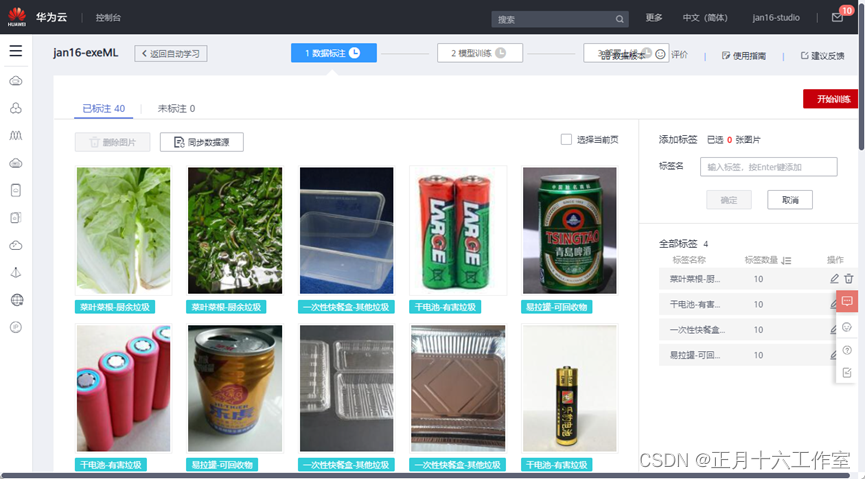The height and width of the screenshot is (479, 865).
Task: Click the 易拉罐-可回收物 tag under beer can
Action: (x=557, y=307)
